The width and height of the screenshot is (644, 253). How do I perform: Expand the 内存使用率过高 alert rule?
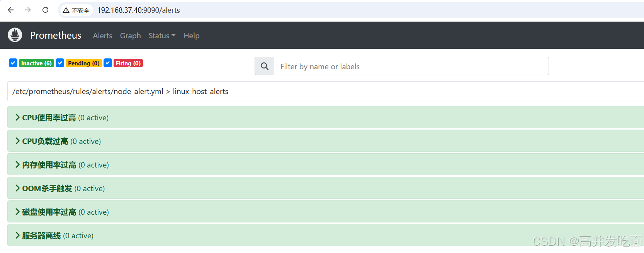point(325,164)
